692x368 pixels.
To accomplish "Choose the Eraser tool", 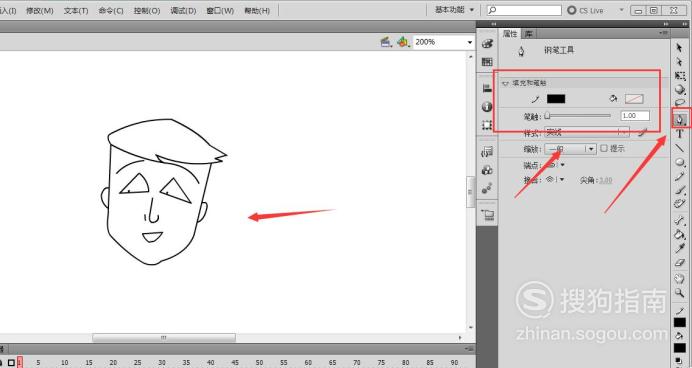I will [680, 263].
